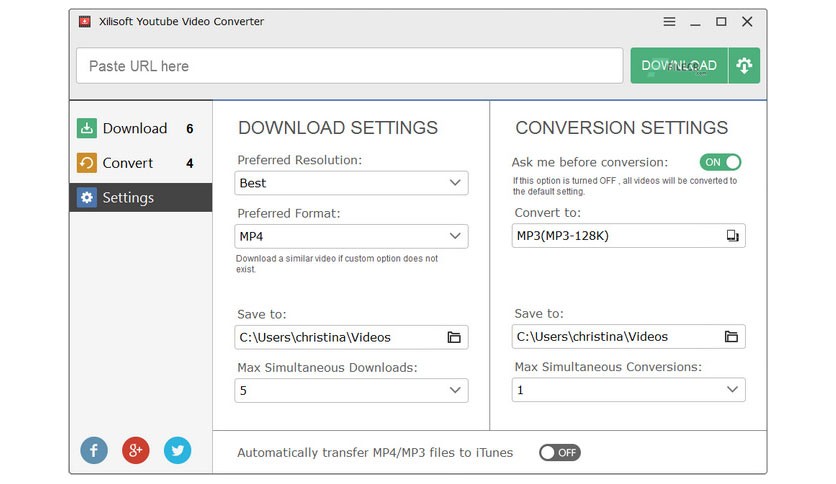Click the green DOWNLOAD button
836x484 pixels.
tap(679, 66)
